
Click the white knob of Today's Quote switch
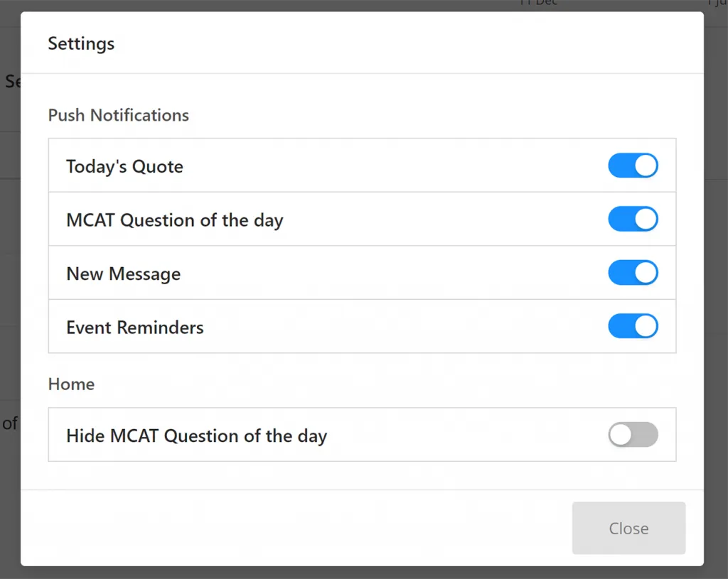click(x=646, y=166)
